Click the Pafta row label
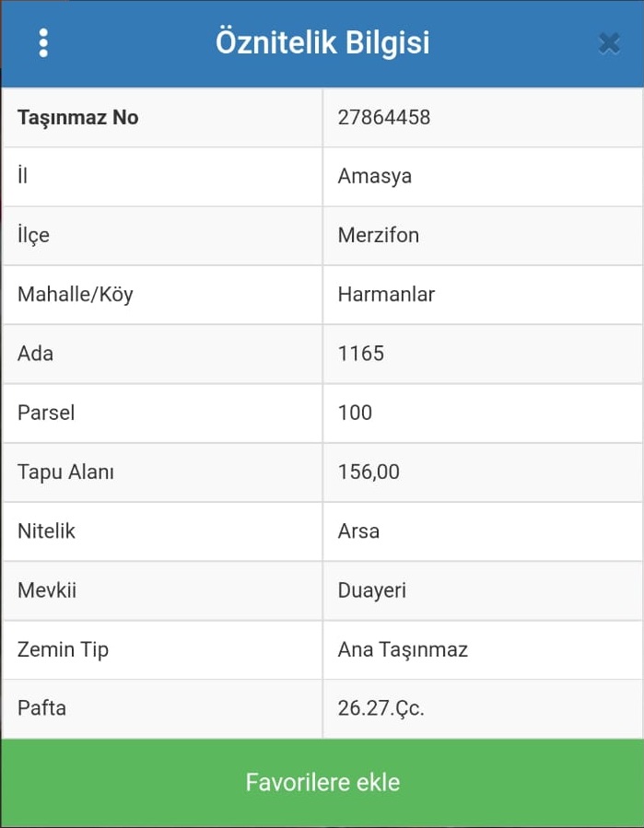This screenshot has width=644, height=828. point(41,708)
